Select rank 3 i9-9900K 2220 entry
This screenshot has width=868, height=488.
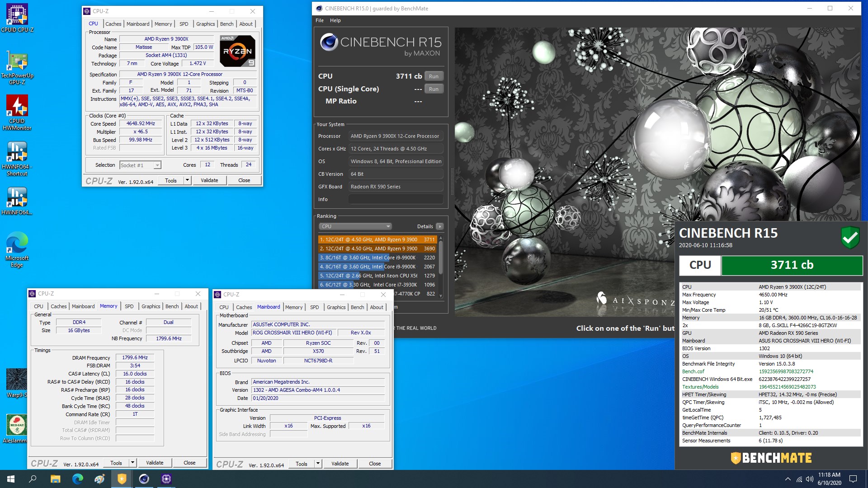point(377,258)
